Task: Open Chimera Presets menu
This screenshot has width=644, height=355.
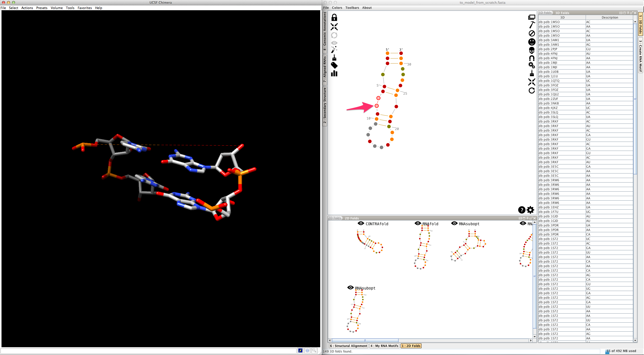Action: pos(42,8)
